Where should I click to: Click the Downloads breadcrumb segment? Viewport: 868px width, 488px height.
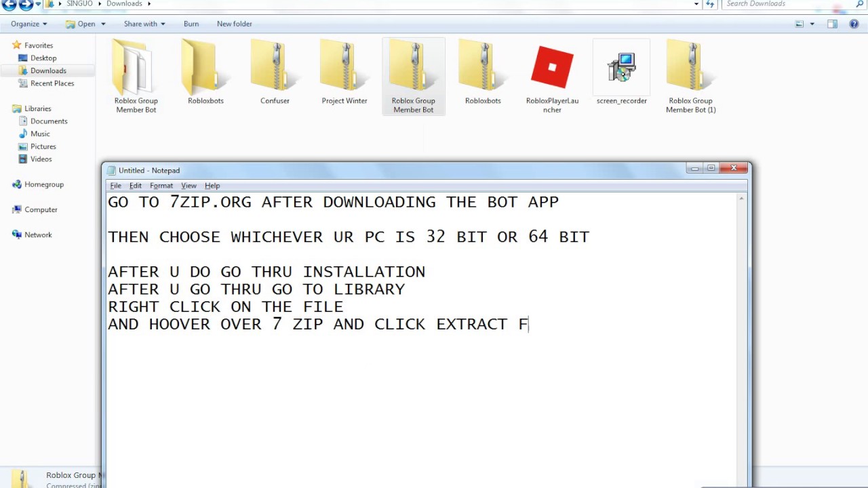124,4
